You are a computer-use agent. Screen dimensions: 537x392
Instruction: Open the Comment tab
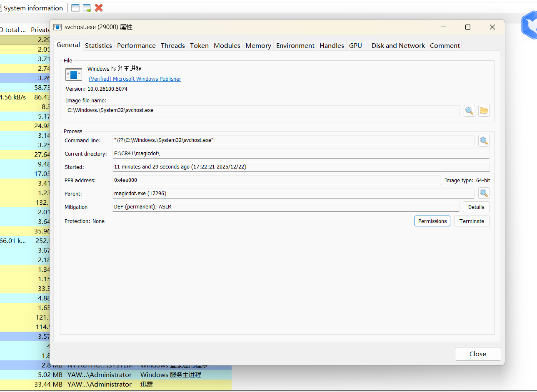point(445,46)
